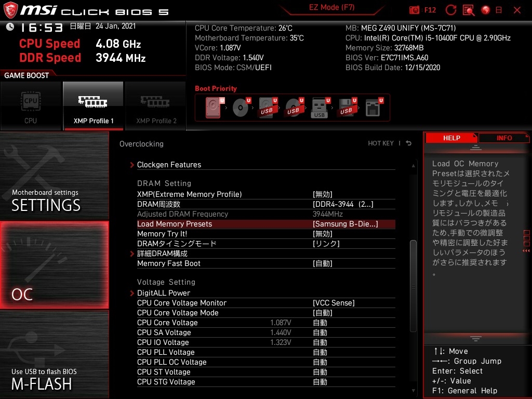The image size is (532, 399).
Task: Select the optical disc boot device icon
Action: [x=241, y=108]
